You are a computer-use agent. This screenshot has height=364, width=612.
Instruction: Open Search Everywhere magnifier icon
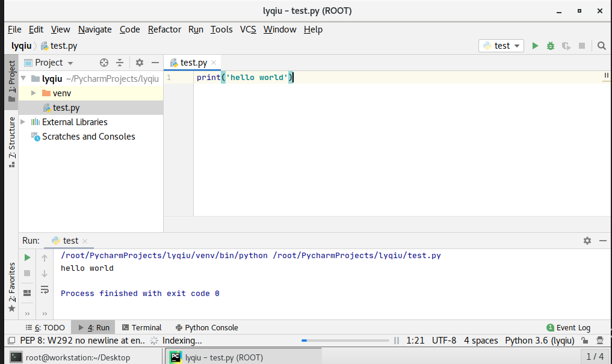coord(601,46)
